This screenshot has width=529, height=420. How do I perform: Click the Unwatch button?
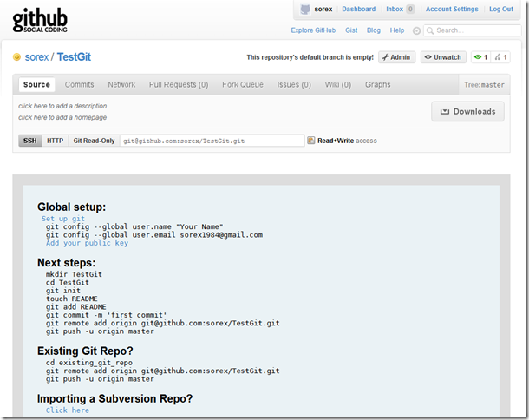443,57
